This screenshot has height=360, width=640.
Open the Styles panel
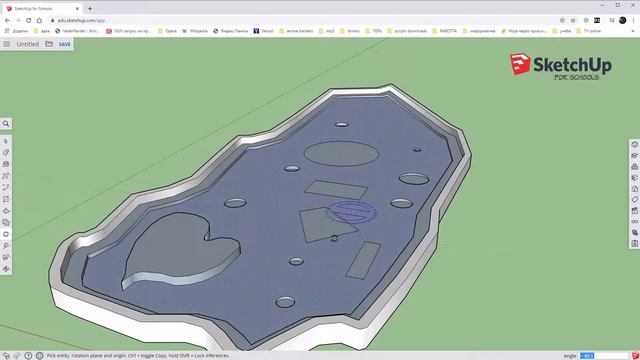pyautogui.click(x=634, y=189)
